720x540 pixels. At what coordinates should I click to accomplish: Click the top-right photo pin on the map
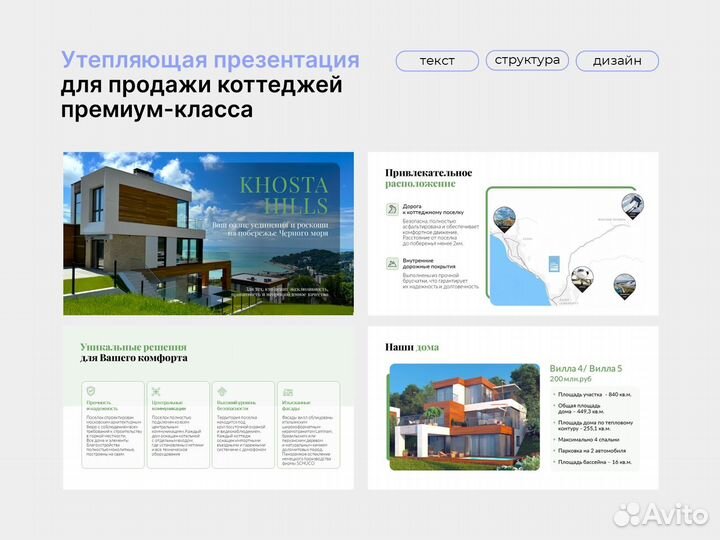632,205
